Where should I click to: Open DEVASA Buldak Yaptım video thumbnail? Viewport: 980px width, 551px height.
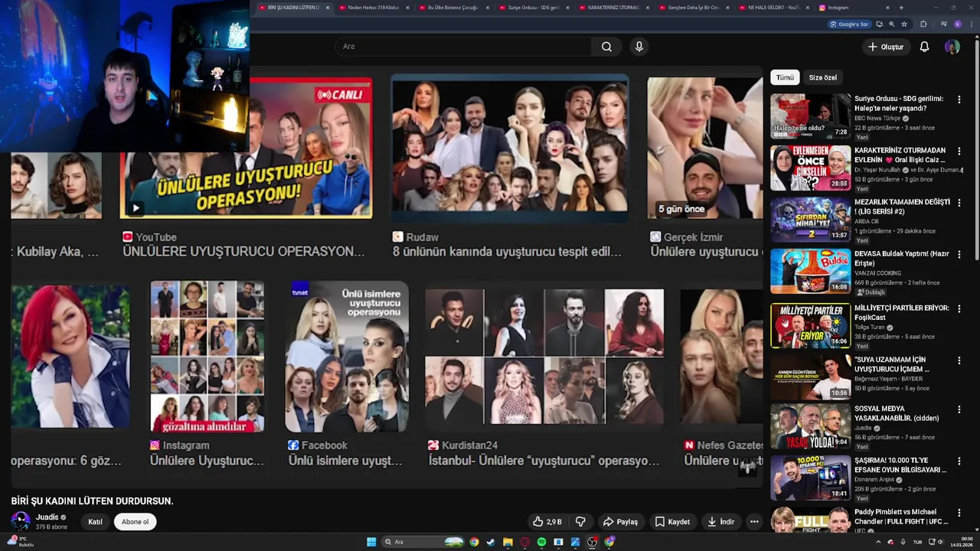tap(810, 271)
